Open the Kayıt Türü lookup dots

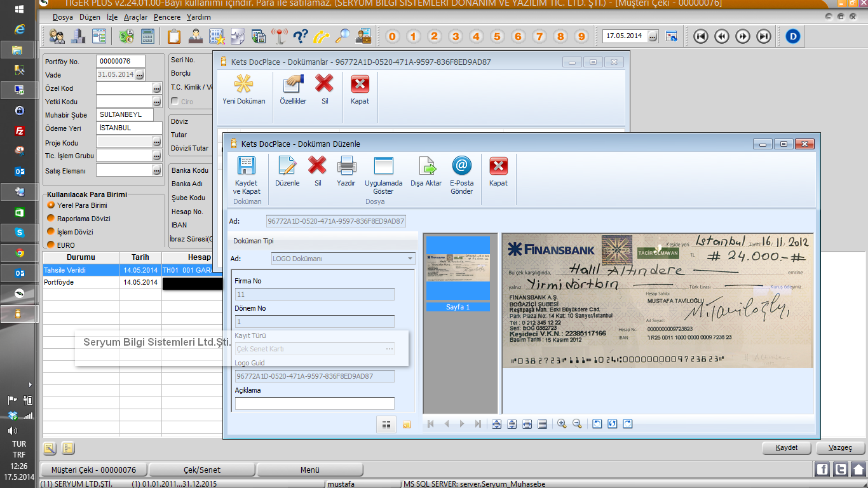click(390, 349)
